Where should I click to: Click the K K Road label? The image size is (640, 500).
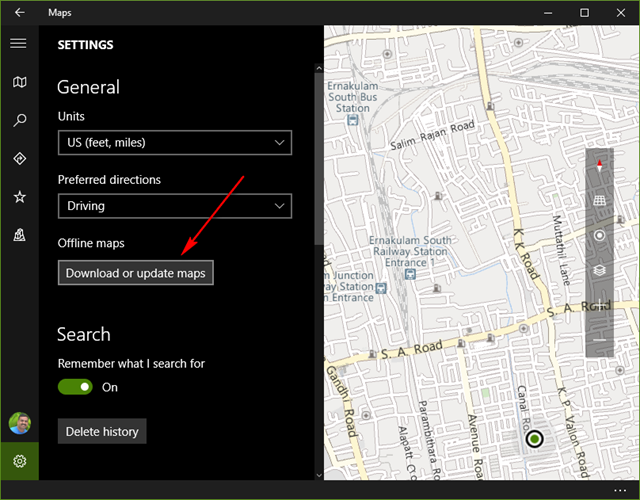click(x=527, y=253)
